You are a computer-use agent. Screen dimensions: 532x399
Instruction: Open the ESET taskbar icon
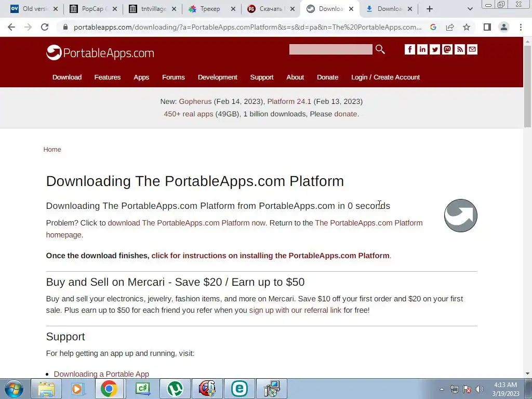point(239,389)
